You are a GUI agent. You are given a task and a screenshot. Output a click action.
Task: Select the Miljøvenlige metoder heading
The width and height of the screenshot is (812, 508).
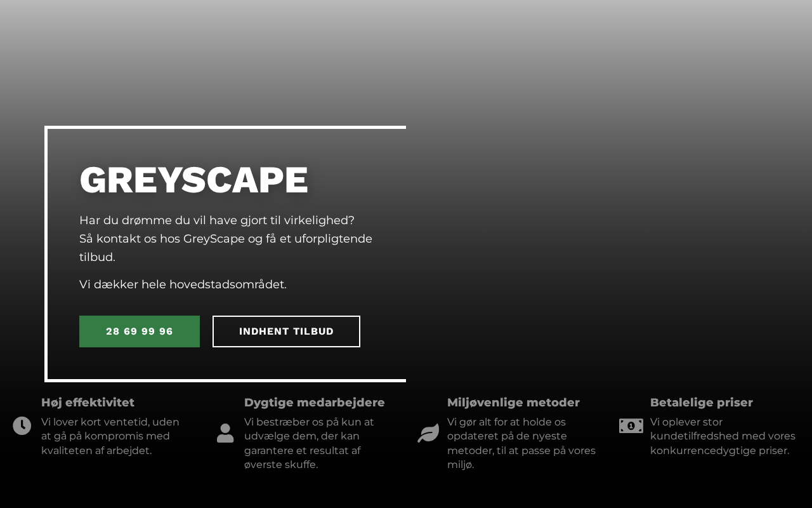513,403
